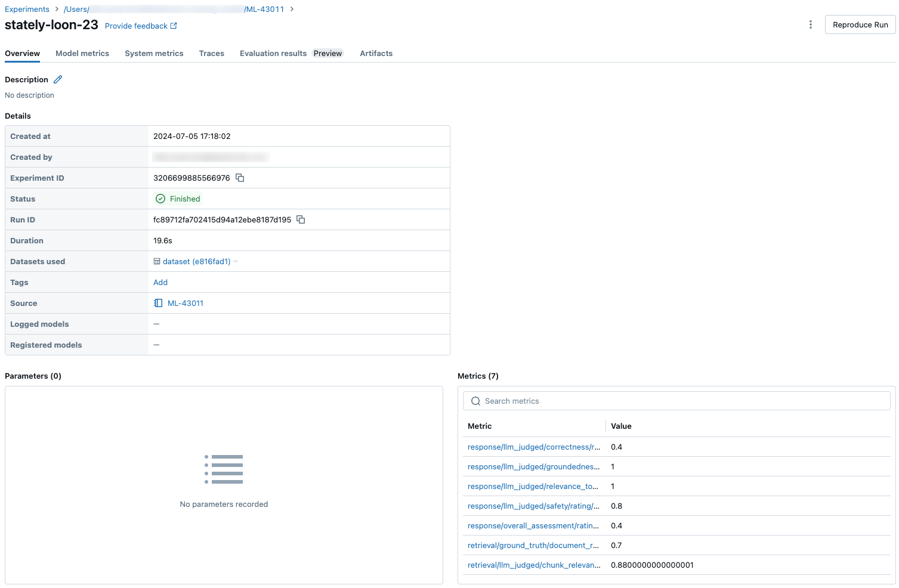View the Artifacts tab
The width and height of the screenshot is (899, 588).
click(x=376, y=53)
